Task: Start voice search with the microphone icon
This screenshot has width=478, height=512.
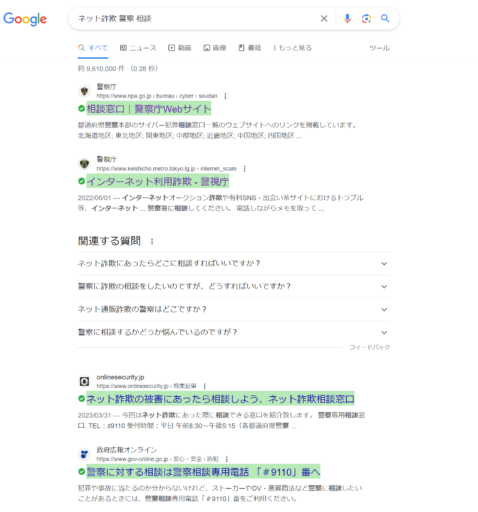Action: point(347,19)
